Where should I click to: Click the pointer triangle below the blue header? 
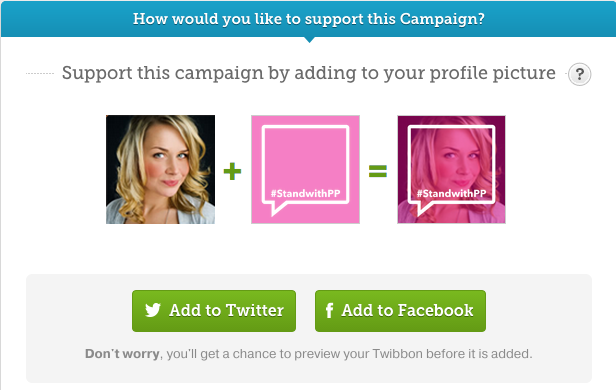tap(309, 39)
